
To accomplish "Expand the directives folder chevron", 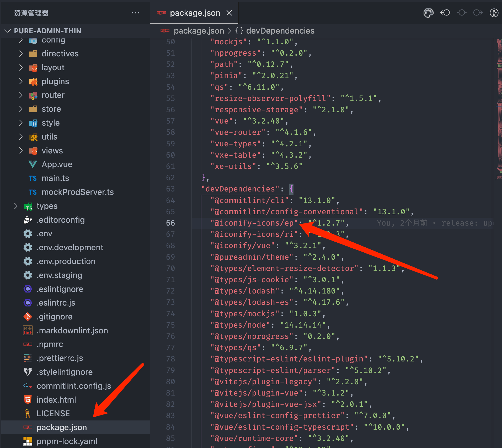I will [x=21, y=54].
